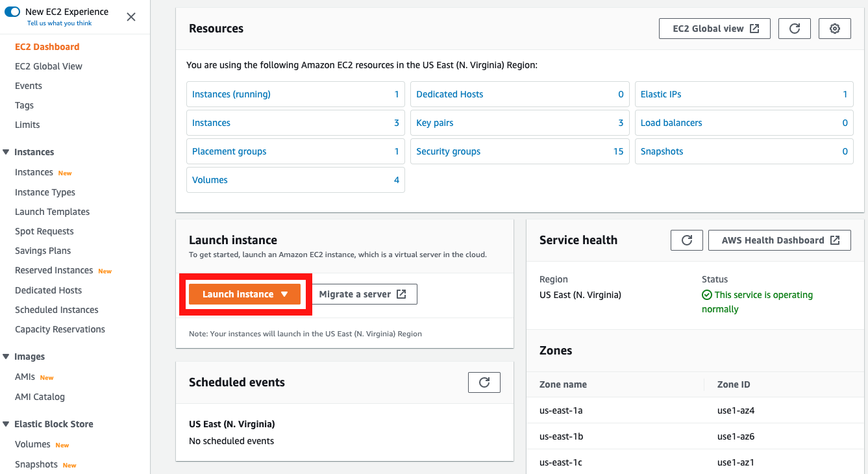
Task: Open Key pairs resource tile
Action: pyautogui.click(x=520, y=123)
